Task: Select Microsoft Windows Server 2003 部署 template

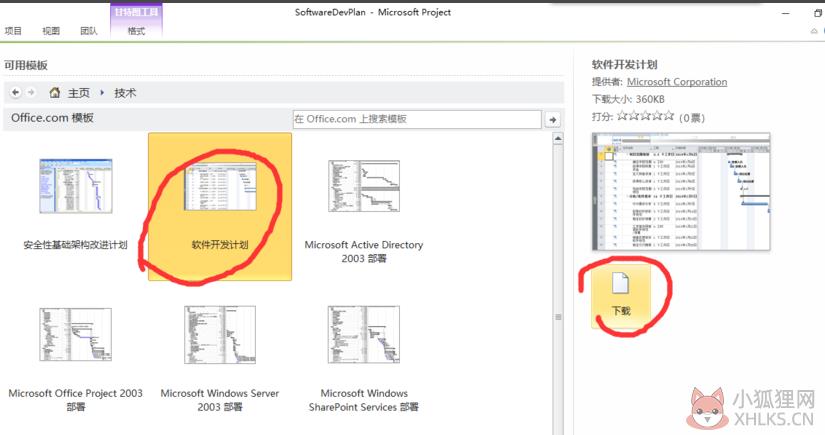Action: tap(220, 335)
